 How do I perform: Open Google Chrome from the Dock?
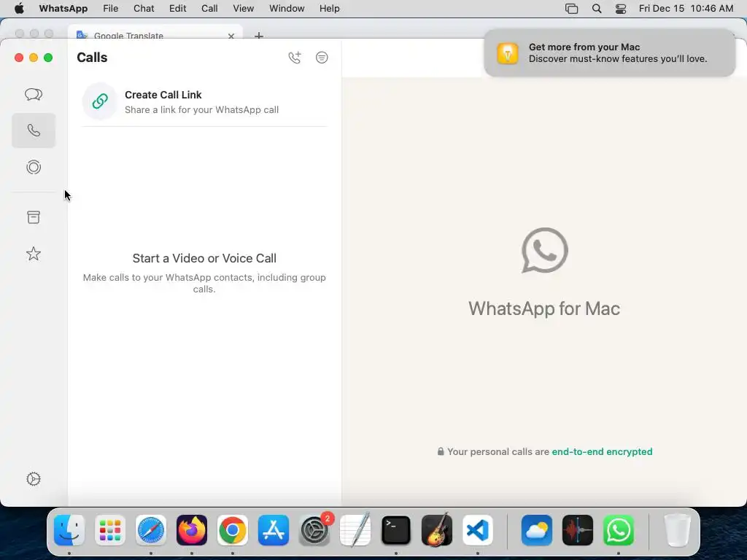click(x=233, y=530)
